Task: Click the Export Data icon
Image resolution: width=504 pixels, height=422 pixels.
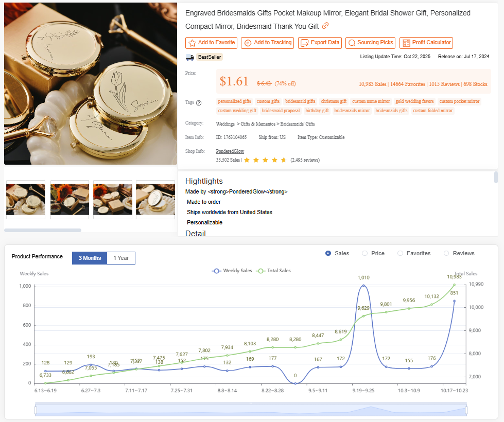Action: point(305,43)
